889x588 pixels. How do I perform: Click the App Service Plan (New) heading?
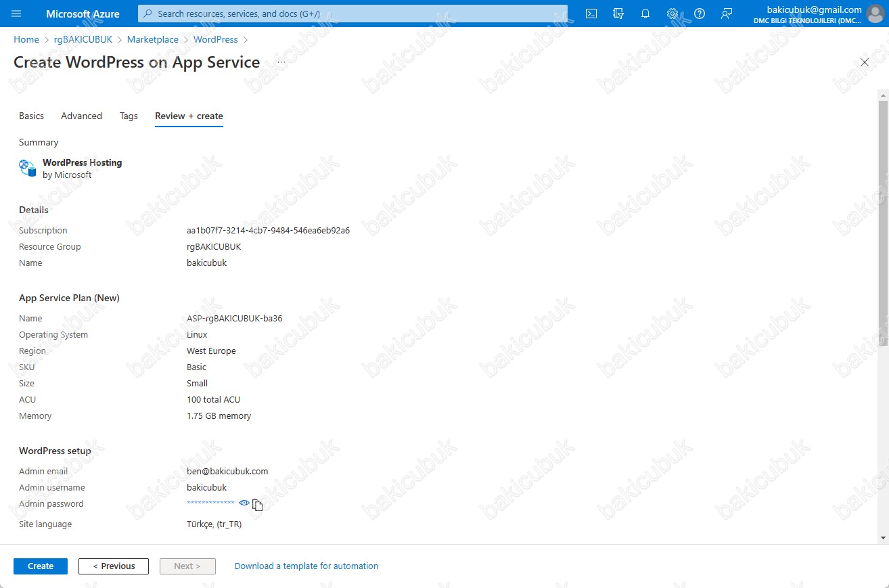(69, 298)
